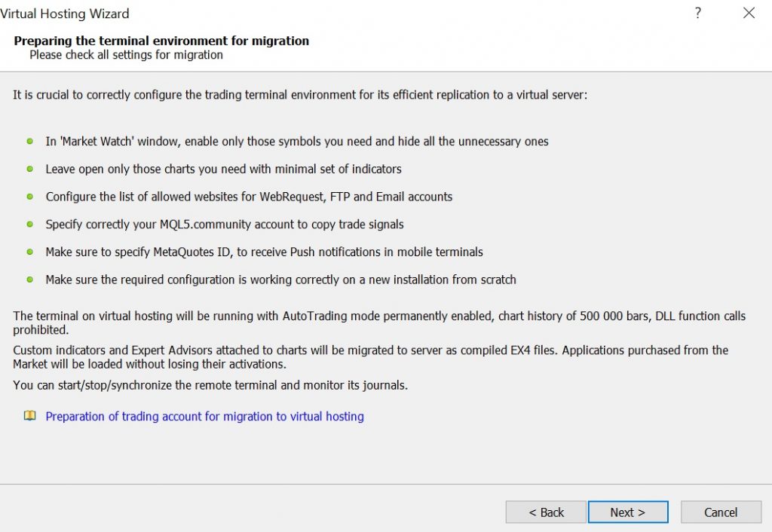This screenshot has height=532, width=772.
Task: Click green bullet beside MQL5.community item
Action: click(29, 224)
